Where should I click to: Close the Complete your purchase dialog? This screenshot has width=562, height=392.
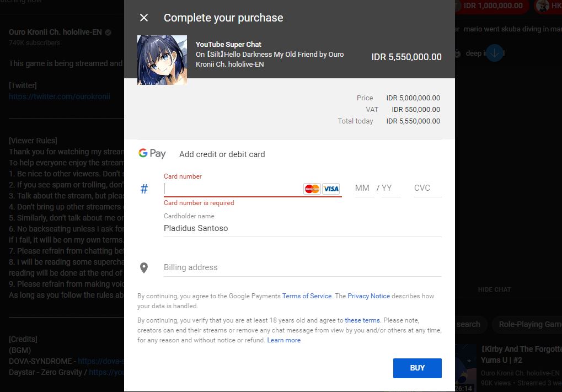144,18
